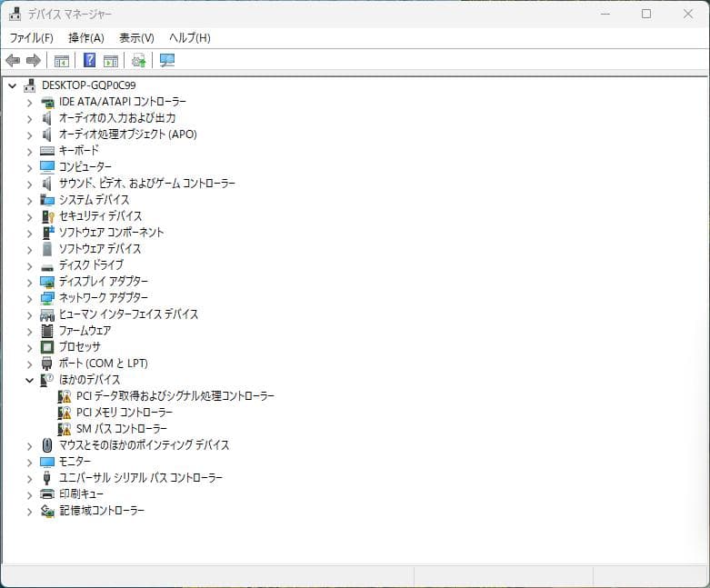Select the 印刷キュー label
This screenshot has height=588, width=710.
tap(81, 493)
